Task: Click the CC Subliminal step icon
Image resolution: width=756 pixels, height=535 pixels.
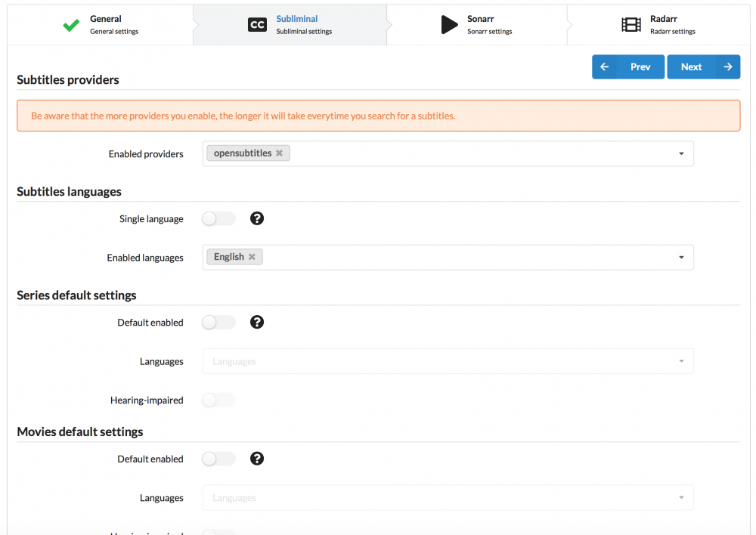Action: coord(257,25)
